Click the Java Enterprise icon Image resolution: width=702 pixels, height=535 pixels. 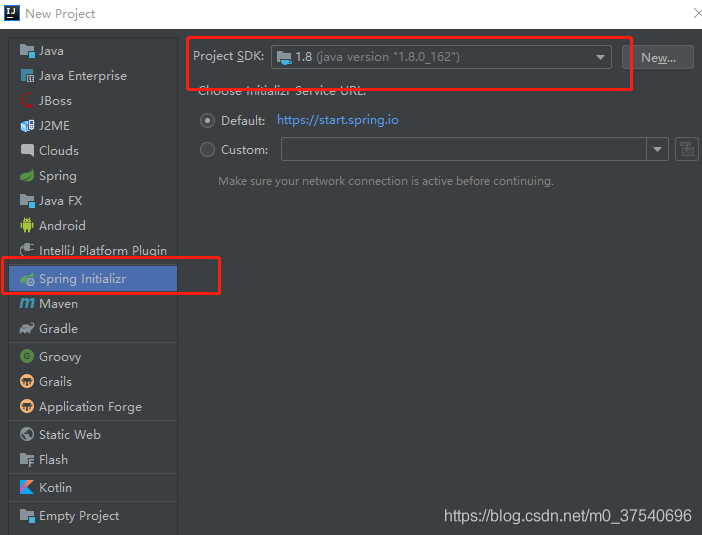click(27, 76)
